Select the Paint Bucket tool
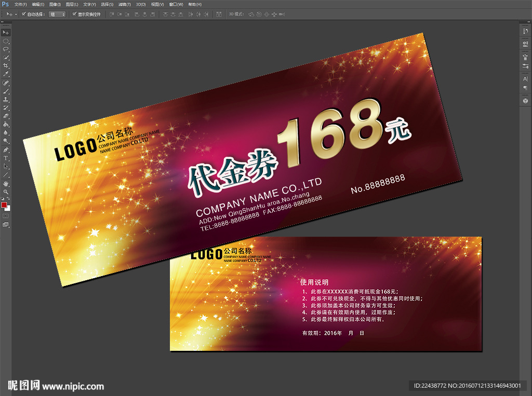Viewport: 532px width, 396px height. point(6,125)
